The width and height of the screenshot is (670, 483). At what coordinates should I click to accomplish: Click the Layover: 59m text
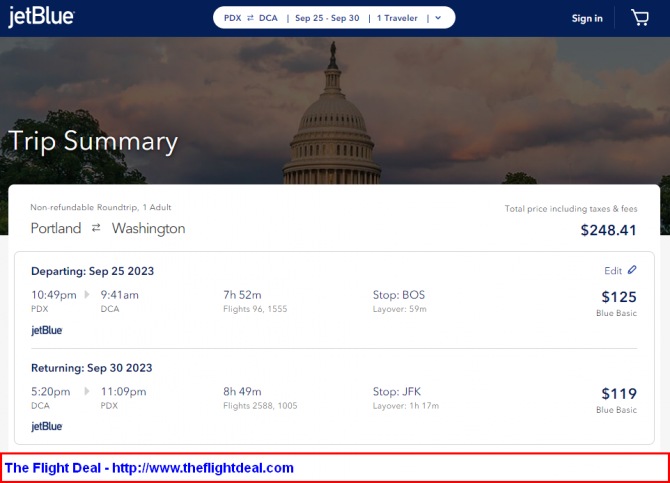[x=400, y=309]
